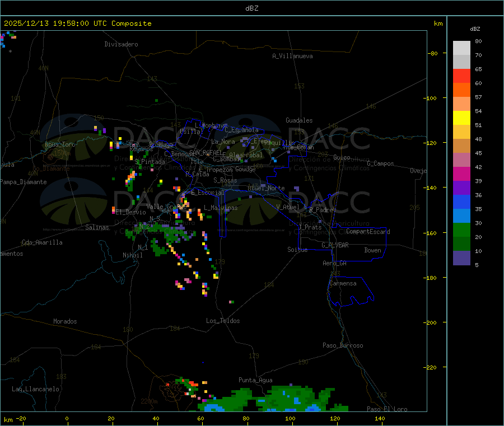Click the Nihuil map label

[x=133, y=255]
